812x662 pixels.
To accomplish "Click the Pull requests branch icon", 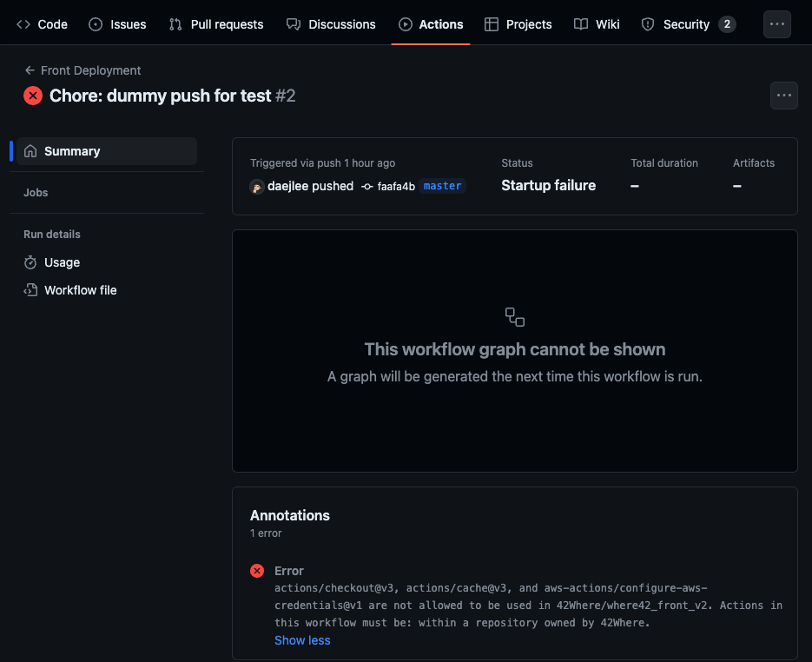I will point(175,24).
